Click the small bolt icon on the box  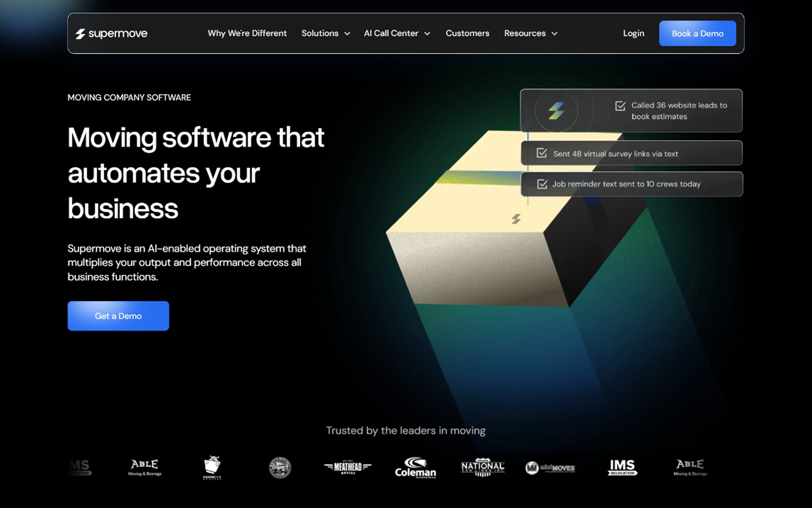(x=516, y=219)
